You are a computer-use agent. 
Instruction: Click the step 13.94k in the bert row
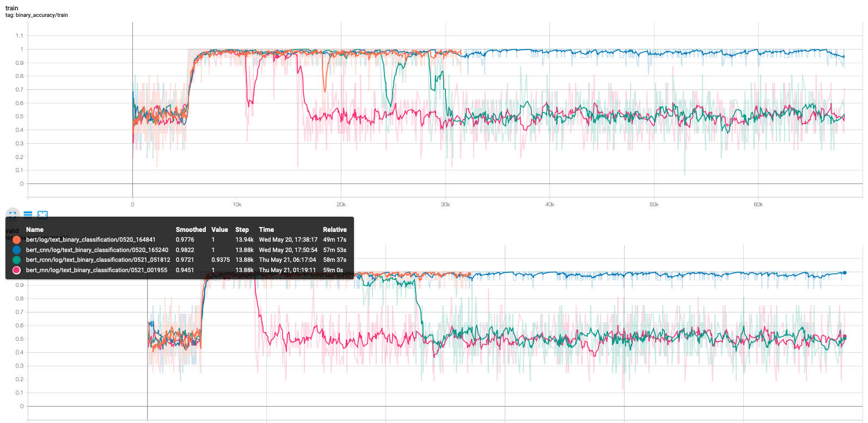pos(244,240)
